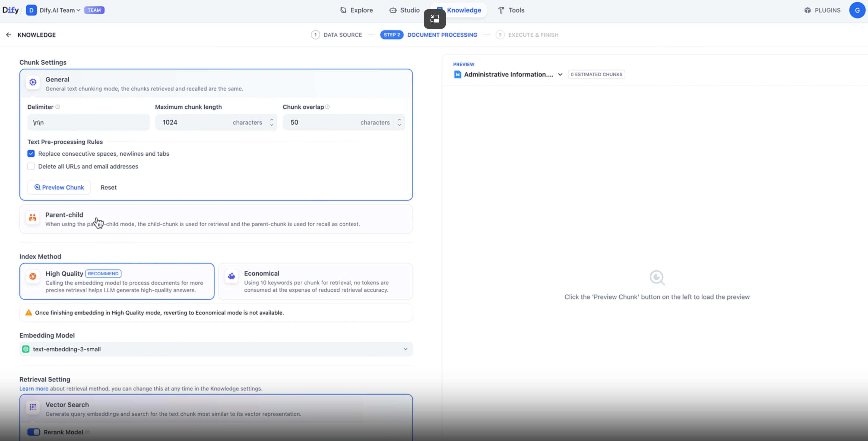Open the Tools tab
868x441 pixels.
tap(511, 10)
